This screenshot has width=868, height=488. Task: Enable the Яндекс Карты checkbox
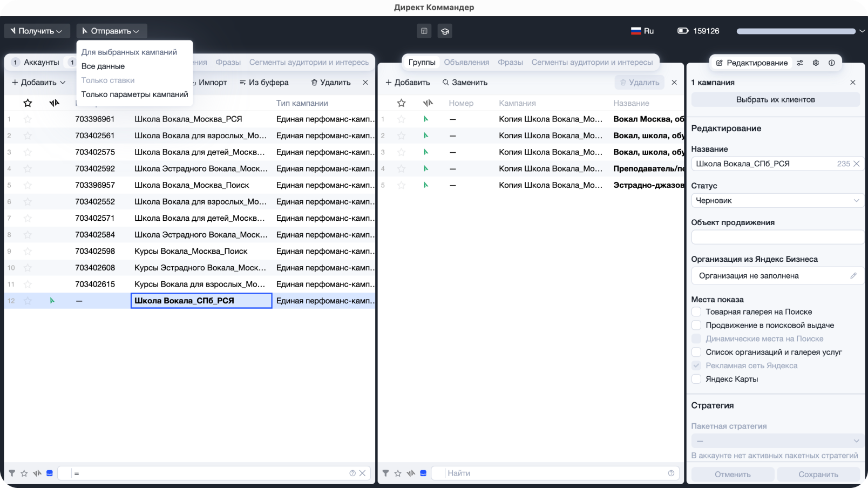pyautogui.click(x=696, y=379)
